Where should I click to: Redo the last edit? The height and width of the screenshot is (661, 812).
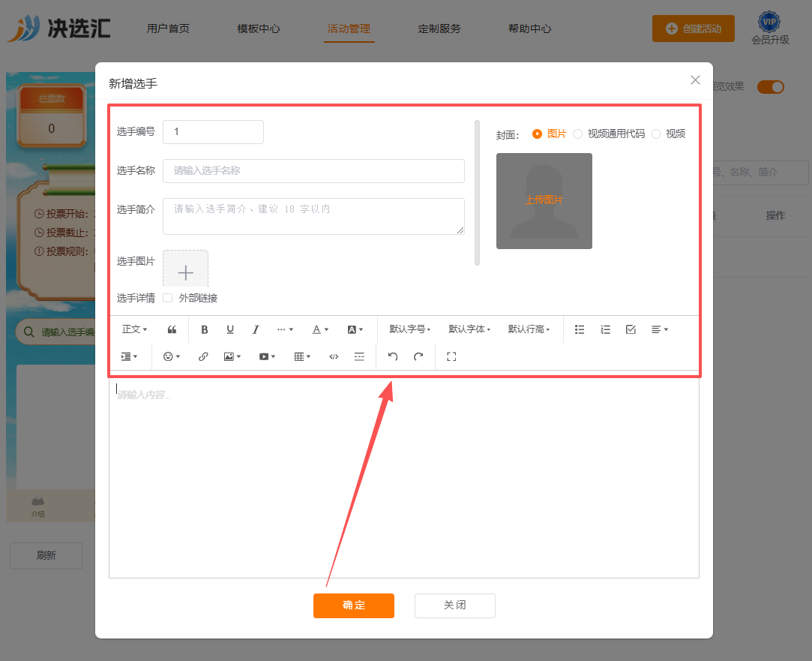click(x=418, y=356)
